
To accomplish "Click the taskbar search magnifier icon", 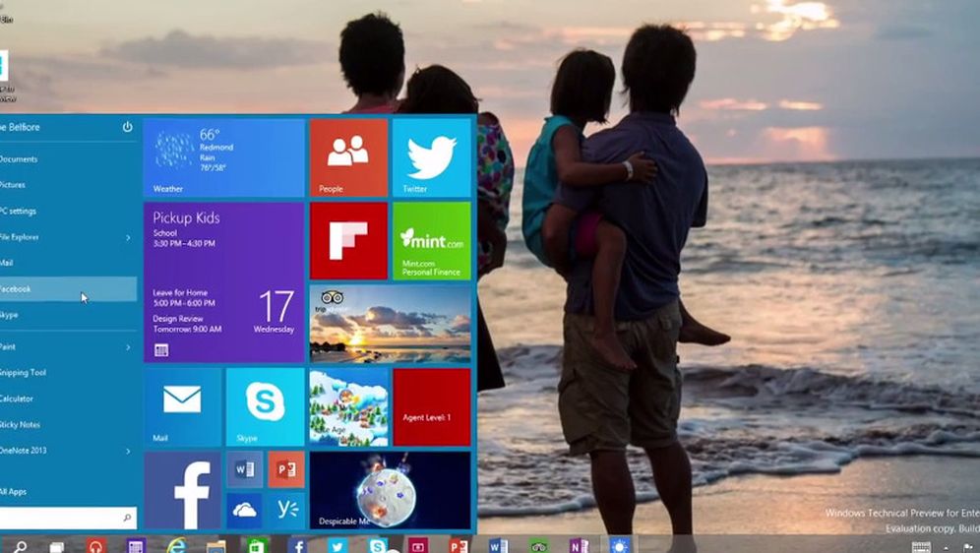I will [x=20, y=547].
